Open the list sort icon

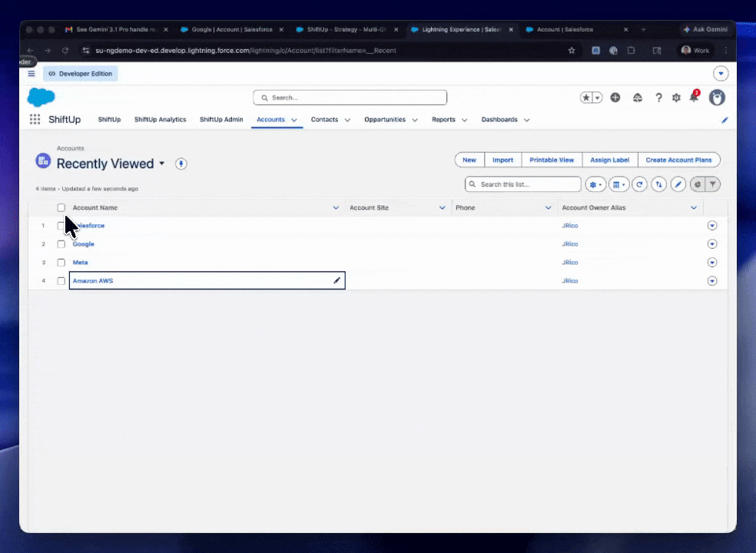tap(658, 184)
